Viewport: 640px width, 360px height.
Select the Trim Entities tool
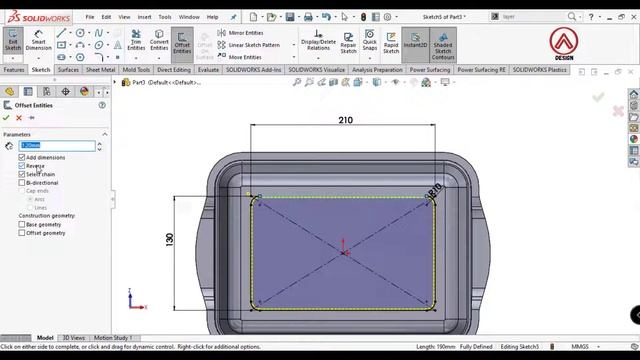point(136,40)
